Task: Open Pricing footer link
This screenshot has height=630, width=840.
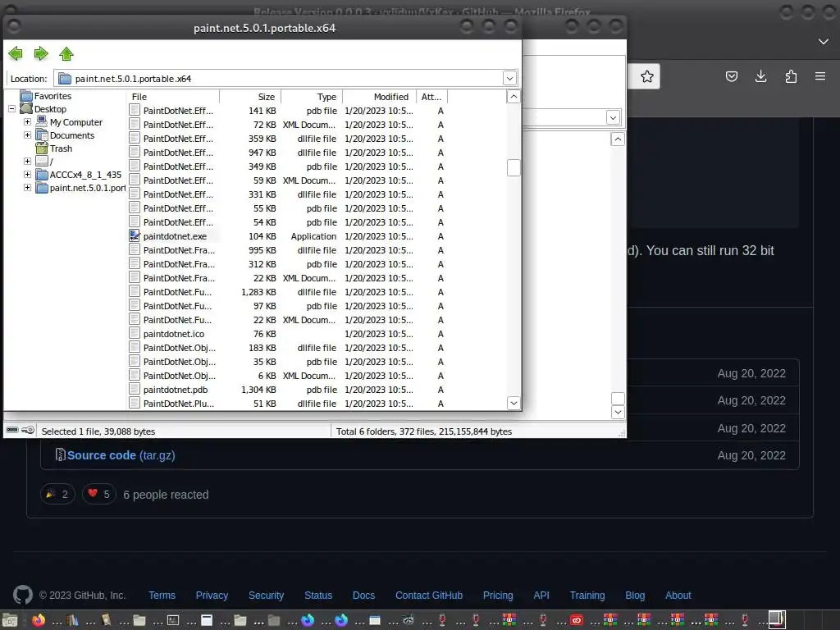Action: click(498, 596)
